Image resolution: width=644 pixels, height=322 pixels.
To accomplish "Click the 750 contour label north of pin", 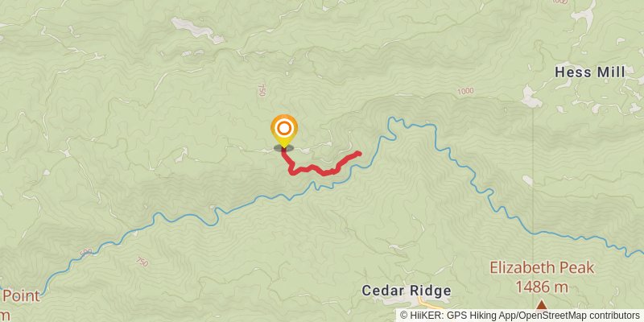I will [x=261, y=90].
